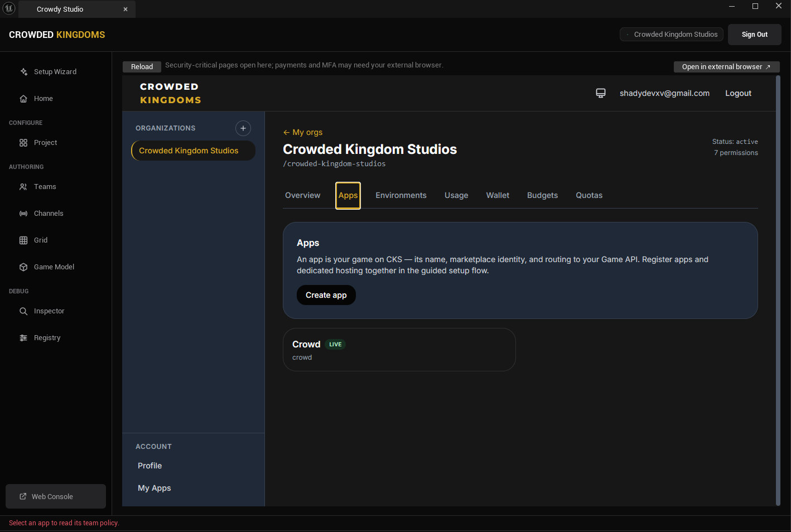The width and height of the screenshot is (791, 532).
Task: Click the Registry sliders icon
Action: [23, 338]
